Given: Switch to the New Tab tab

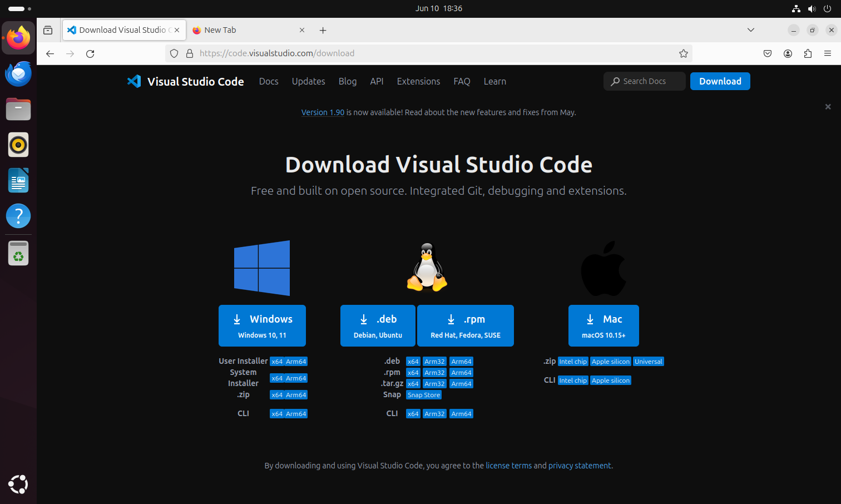Looking at the screenshot, I should (x=249, y=30).
